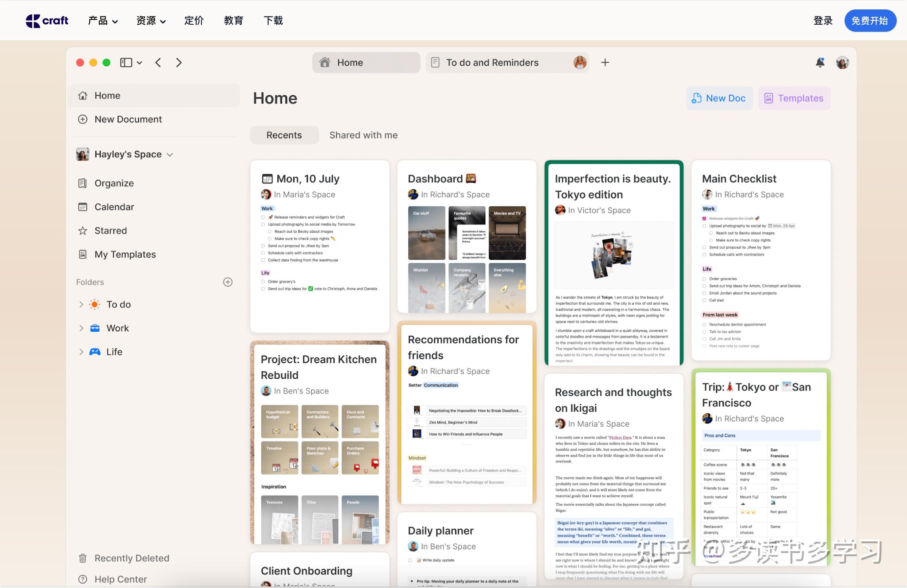Check 'Order grocery's' in Mon, 10 July card
The height and width of the screenshot is (588, 907).
click(263, 281)
